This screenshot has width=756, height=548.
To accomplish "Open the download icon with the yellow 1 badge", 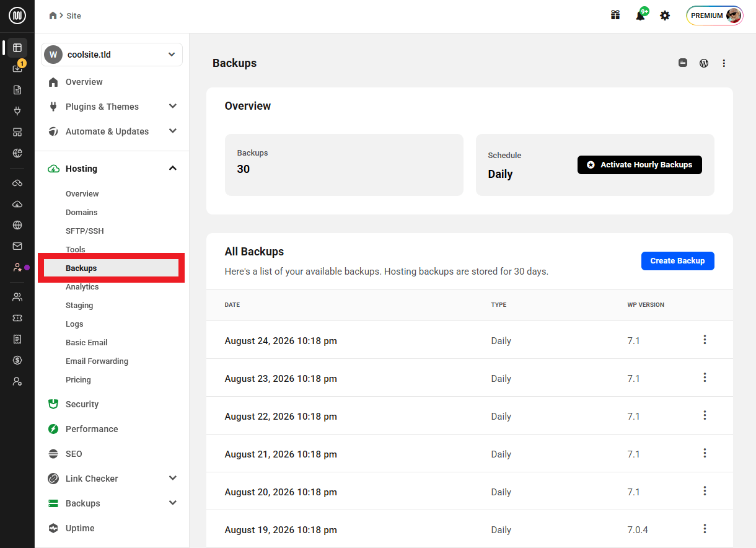I will pos(17,68).
